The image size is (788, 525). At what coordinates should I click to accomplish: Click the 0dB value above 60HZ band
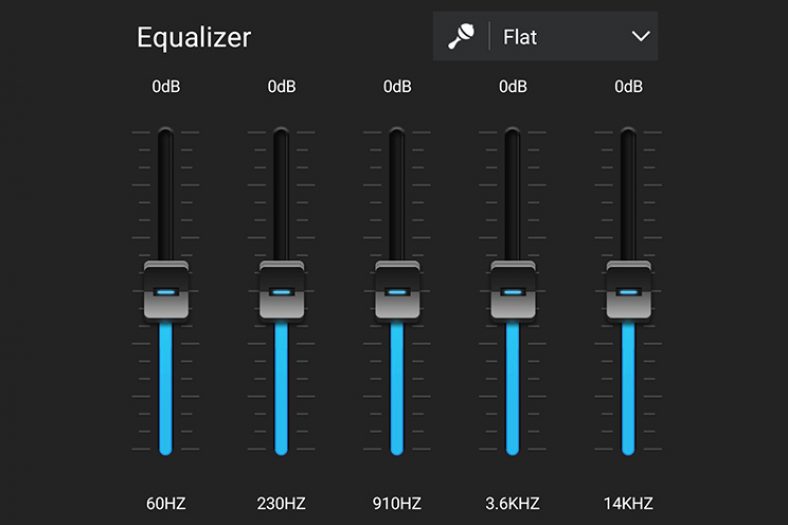pos(166,87)
